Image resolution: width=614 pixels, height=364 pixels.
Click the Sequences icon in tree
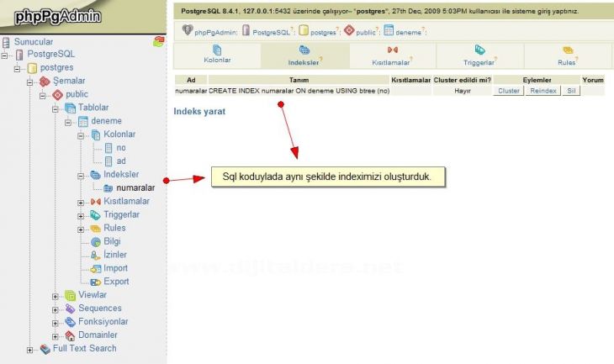(70, 309)
